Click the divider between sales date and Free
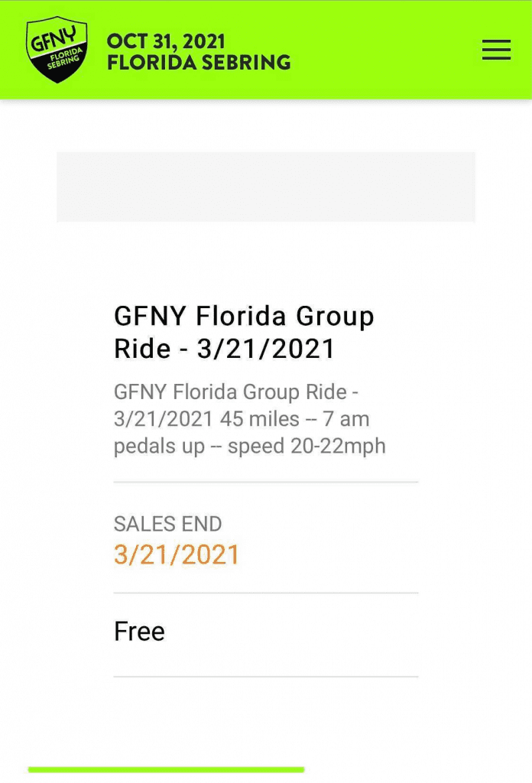Screen dimensions: 532x783 (x=266, y=593)
